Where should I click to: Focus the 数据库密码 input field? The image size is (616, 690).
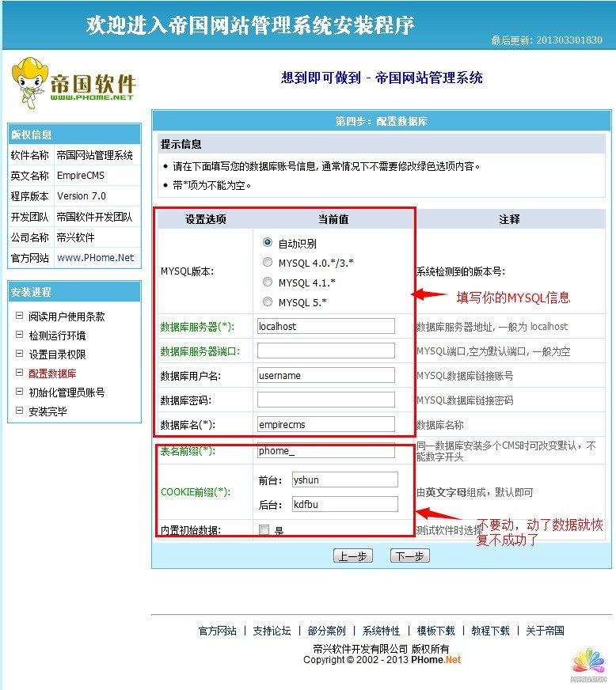coord(325,400)
